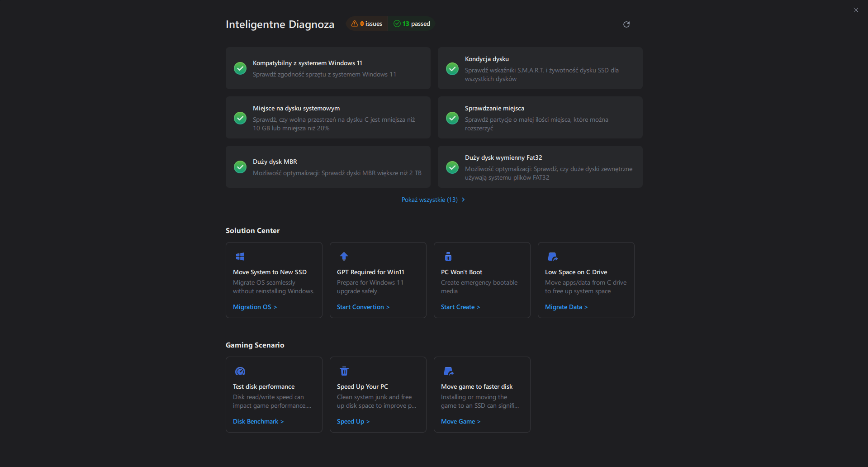Click the Solution Center heading

252,230
